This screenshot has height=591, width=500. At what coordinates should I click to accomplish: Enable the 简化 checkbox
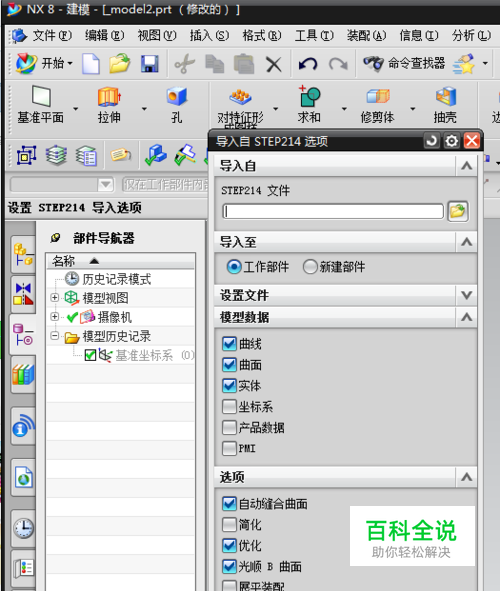pos(229,524)
